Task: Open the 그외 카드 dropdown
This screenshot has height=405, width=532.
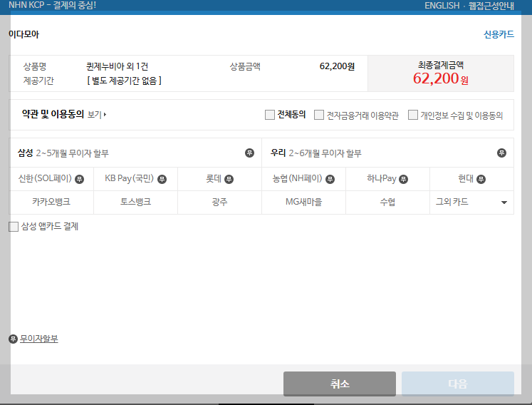Action: (x=471, y=202)
